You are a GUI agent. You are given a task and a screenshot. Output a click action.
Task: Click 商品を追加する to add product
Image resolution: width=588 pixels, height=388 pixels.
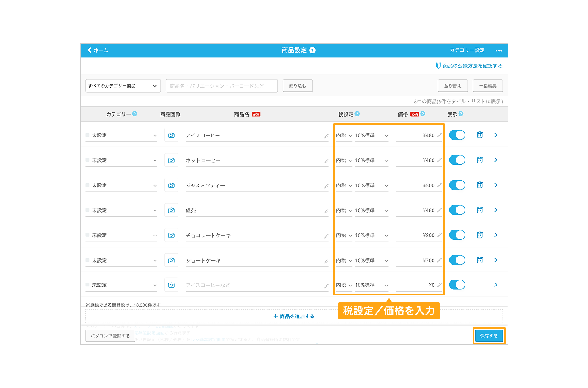click(294, 316)
